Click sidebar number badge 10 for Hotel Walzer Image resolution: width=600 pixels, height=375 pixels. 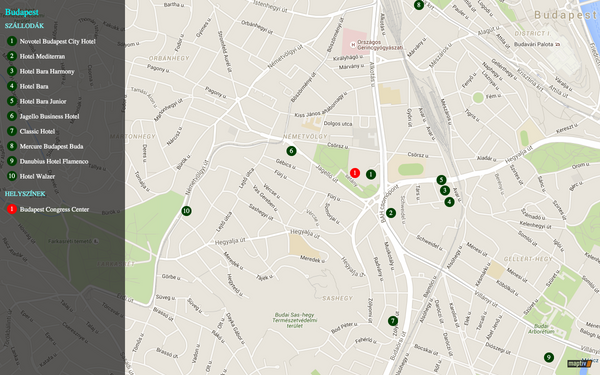[12, 176]
